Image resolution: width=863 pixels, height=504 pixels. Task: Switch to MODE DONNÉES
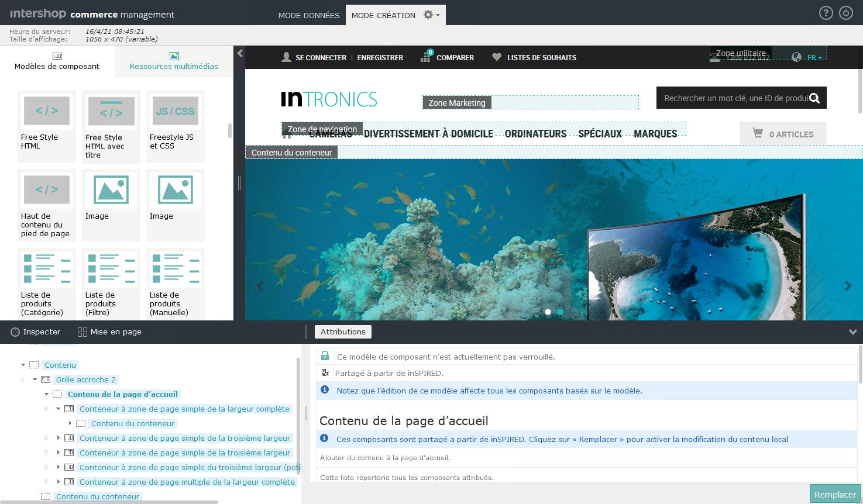(309, 15)
